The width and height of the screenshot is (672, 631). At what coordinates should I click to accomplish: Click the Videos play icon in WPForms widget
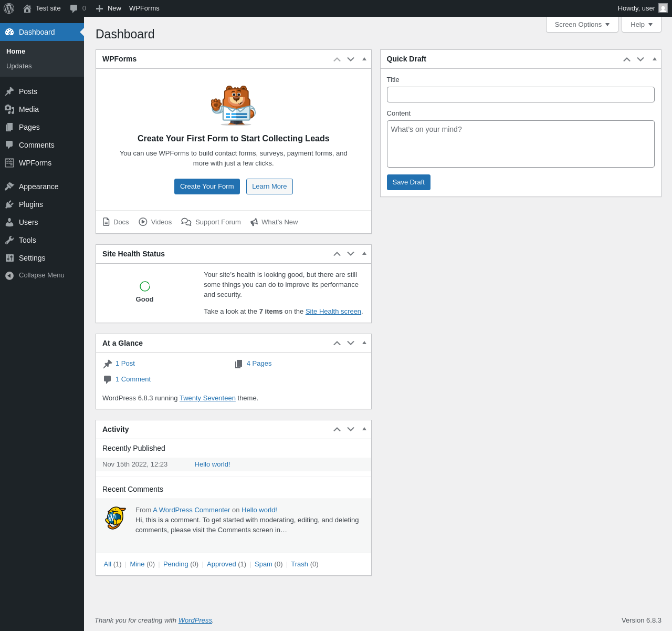tap(143, 222)
